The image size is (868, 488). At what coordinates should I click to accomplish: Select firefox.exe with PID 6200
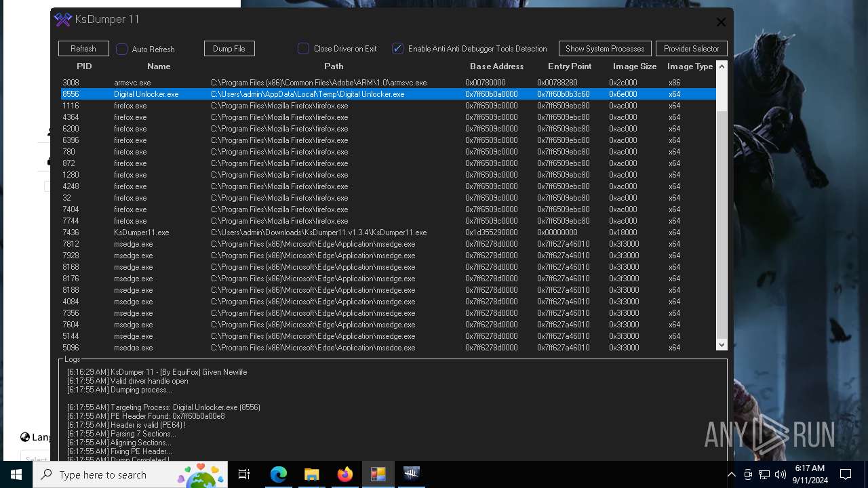(x=388, y=129)
